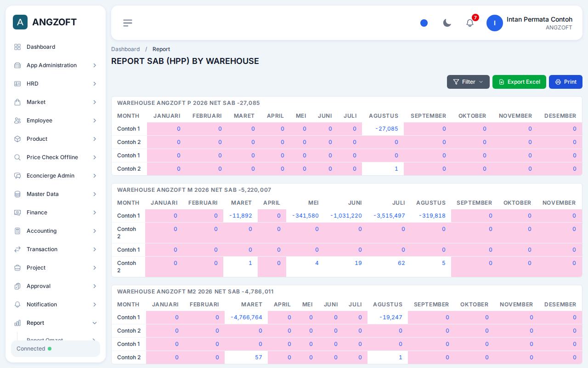Go to Dashboard breadcrumb link
Image resolution: width=588 pixels, height=368 pixels.
(125, 49)
